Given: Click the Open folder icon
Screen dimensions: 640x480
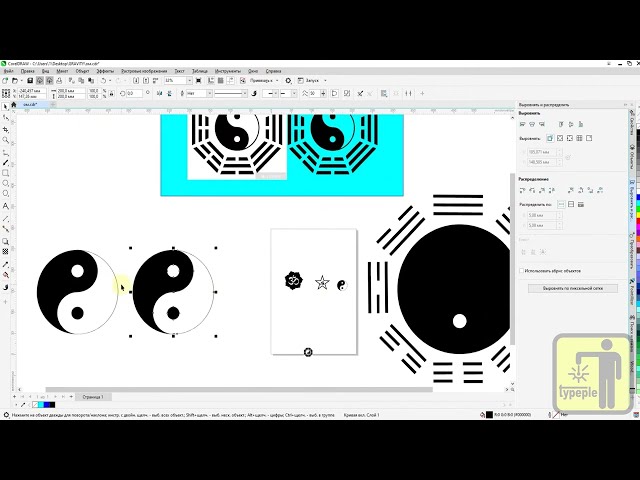Looking at the screenshot, I should click(x=15, y=80).
